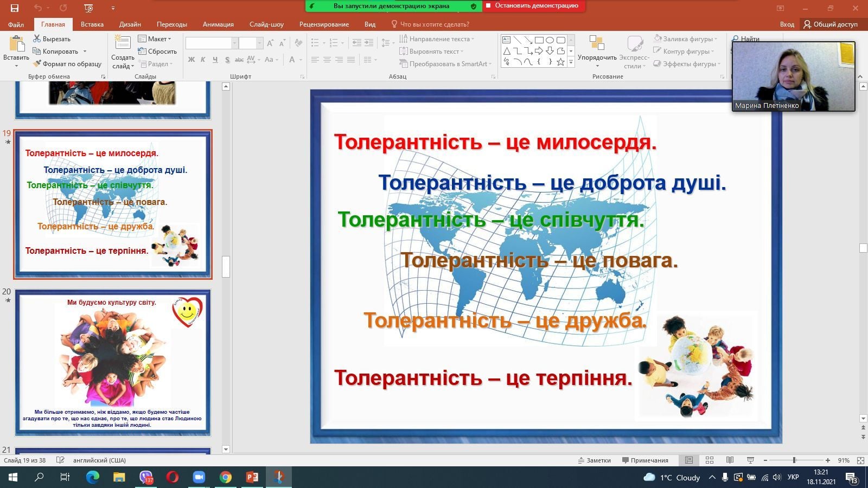Viewport: 868px width, 488px height.
Task: Open the font size dropdown
Action: point(259,43)
